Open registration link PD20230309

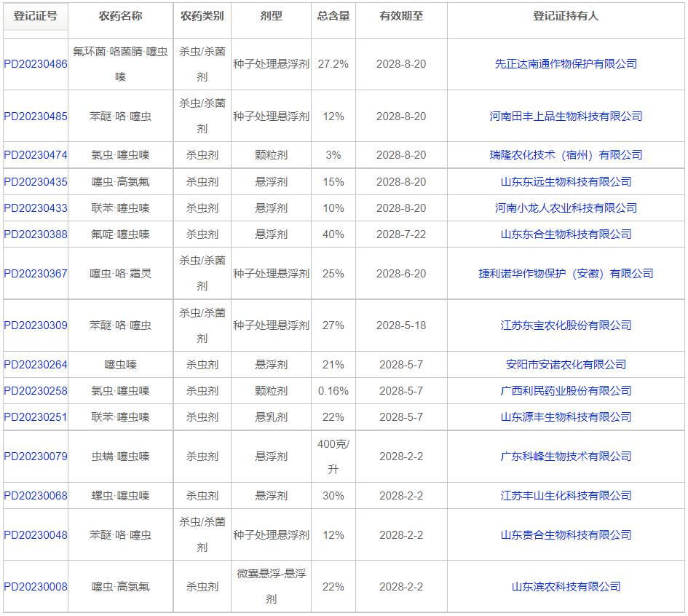[36, 325]
